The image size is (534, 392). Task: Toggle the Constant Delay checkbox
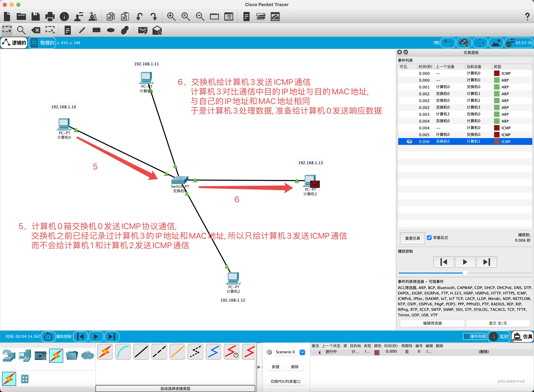tap(429, 238)
